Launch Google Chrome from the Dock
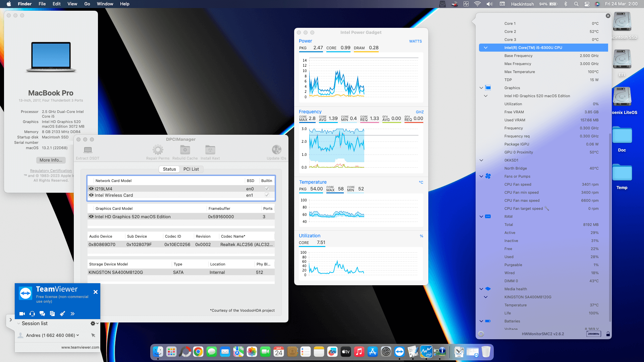The width and height of the screenshot is (644, 362). (x=198, y=352)
